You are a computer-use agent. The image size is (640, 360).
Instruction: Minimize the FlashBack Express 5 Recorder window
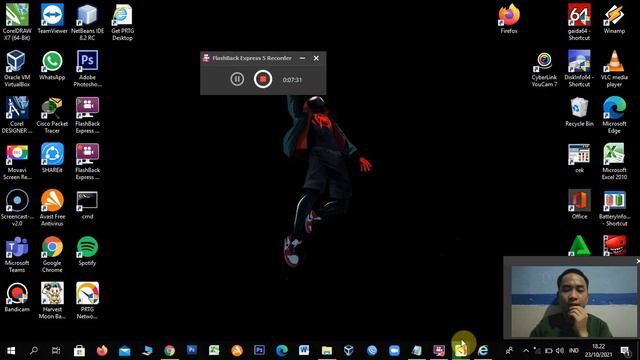pyautogui.click(x=302, y=58)
